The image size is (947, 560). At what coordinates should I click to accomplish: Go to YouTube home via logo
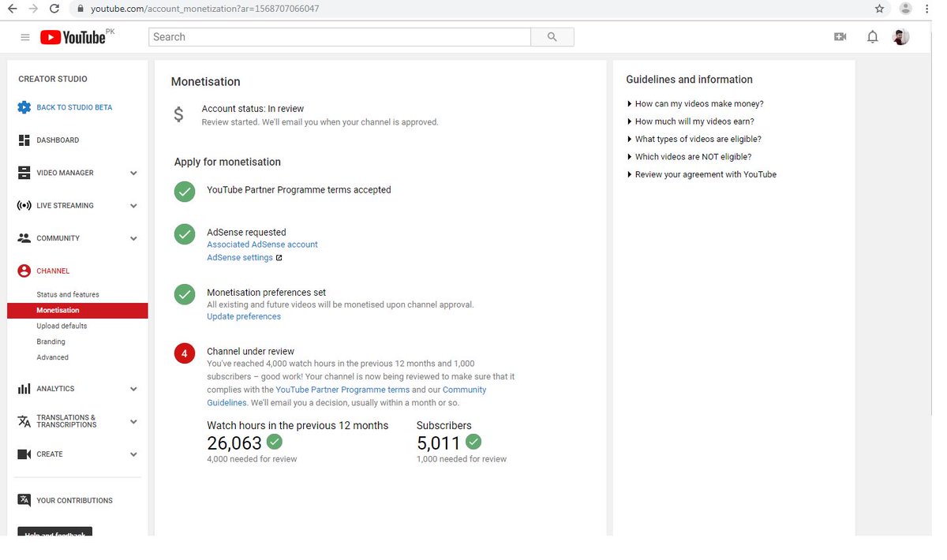tap(73, 37)
